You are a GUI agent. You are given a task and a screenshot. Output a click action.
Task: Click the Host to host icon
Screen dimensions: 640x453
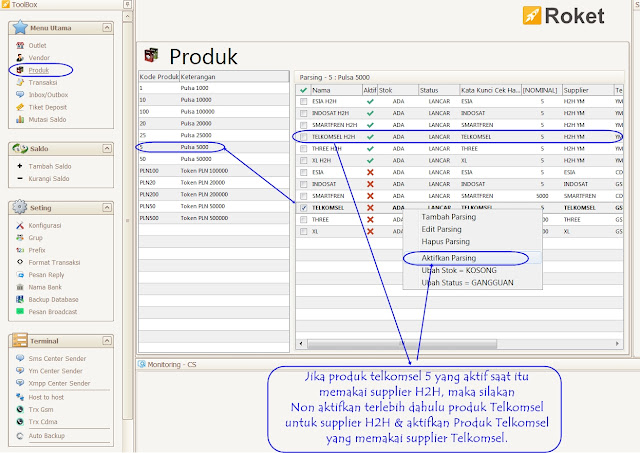20,397
